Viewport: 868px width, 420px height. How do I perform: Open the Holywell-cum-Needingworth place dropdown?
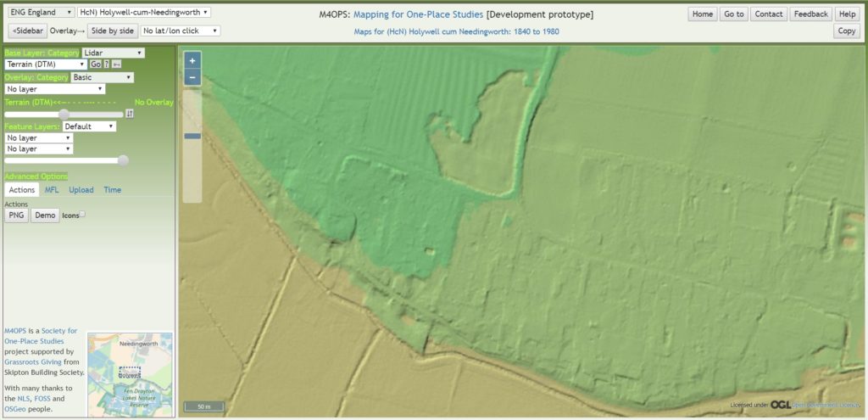point(144,12)
